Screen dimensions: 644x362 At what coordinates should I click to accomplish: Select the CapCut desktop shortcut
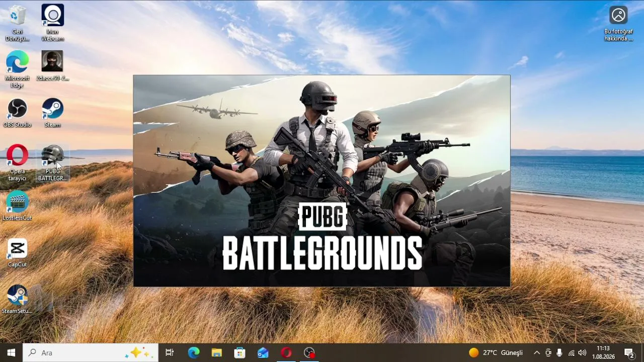(x=17, y=253)
